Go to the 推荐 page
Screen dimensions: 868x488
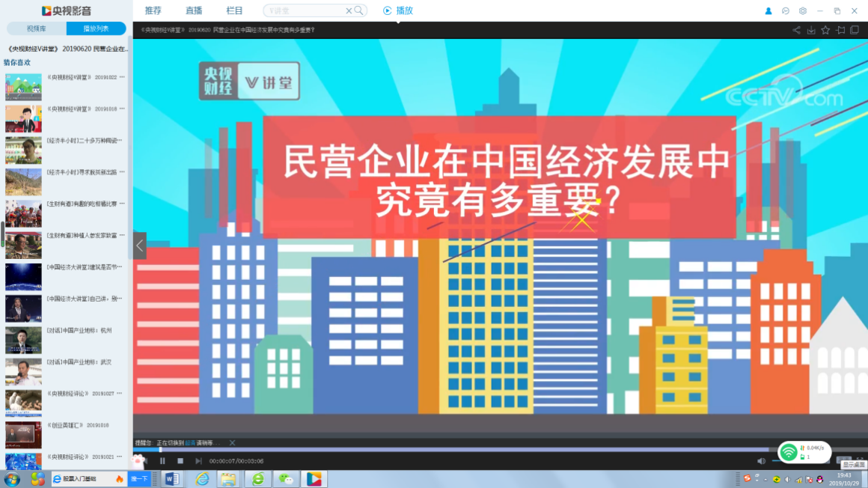(153, 10)
